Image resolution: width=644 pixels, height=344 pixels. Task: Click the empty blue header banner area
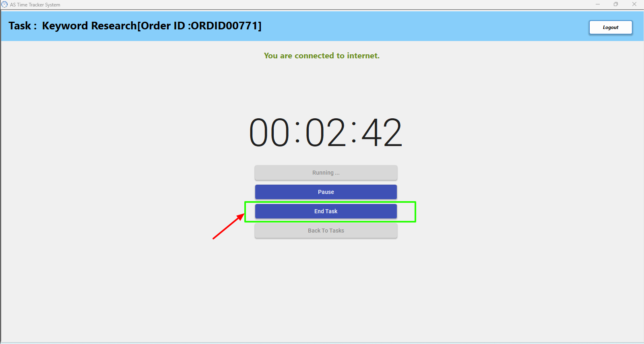tap(423, 26)
